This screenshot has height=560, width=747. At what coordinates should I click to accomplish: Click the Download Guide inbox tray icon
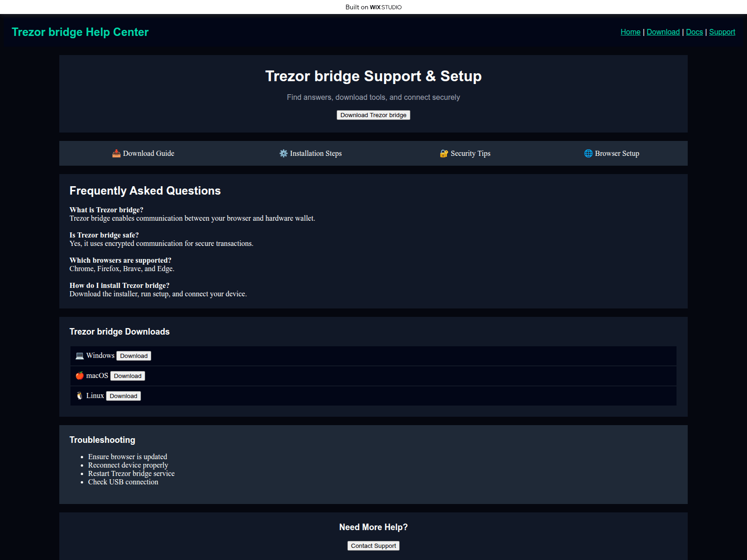click(116, 154)
